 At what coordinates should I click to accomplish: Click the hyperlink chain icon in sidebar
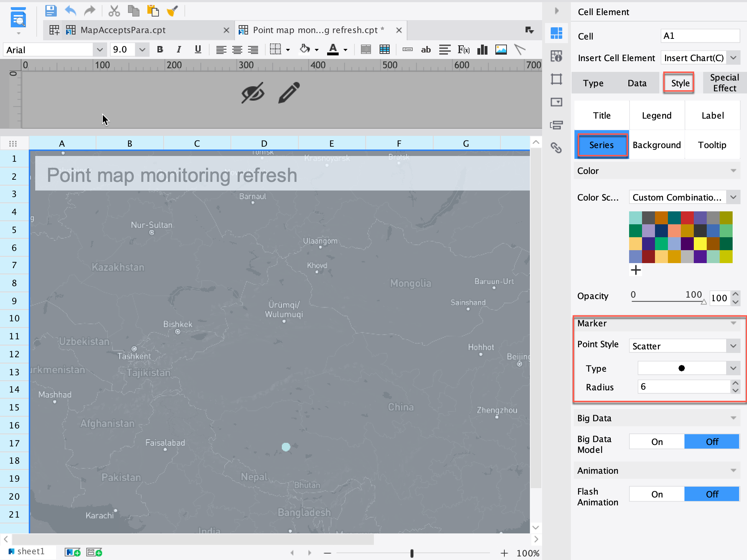[x=556, y=148]
